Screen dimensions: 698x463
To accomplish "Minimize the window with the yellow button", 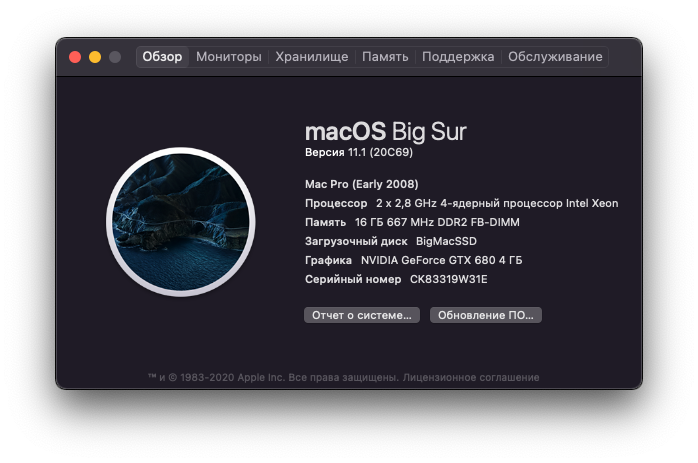I will coord(95,57).
